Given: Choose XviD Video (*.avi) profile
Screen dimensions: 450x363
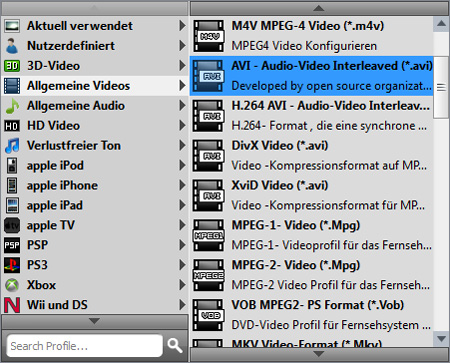Looking at the screenshot, I should [312, 195].
